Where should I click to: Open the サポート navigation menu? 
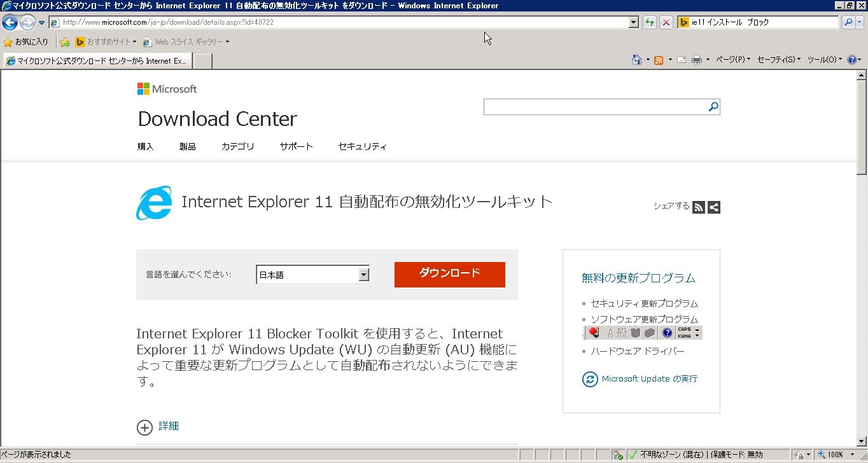tap(297, 146)
